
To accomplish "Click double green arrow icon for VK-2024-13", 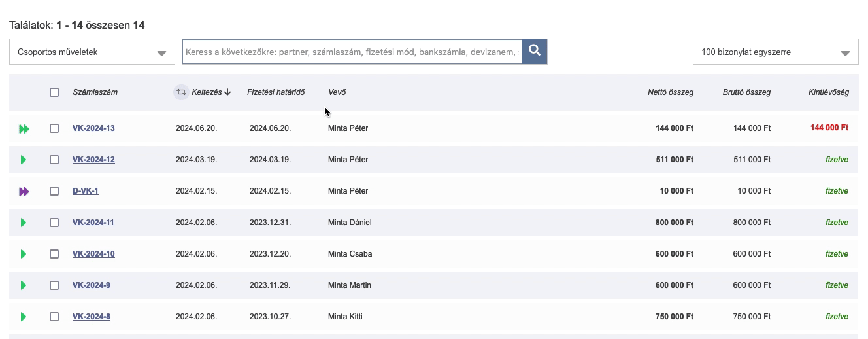I will coord(24,129).
